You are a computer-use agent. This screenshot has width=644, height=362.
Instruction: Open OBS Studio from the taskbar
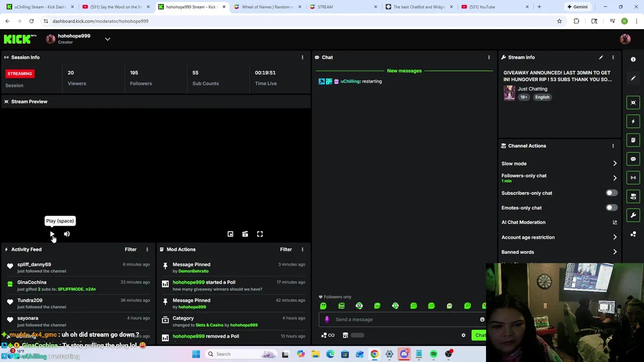pos(448,354)
